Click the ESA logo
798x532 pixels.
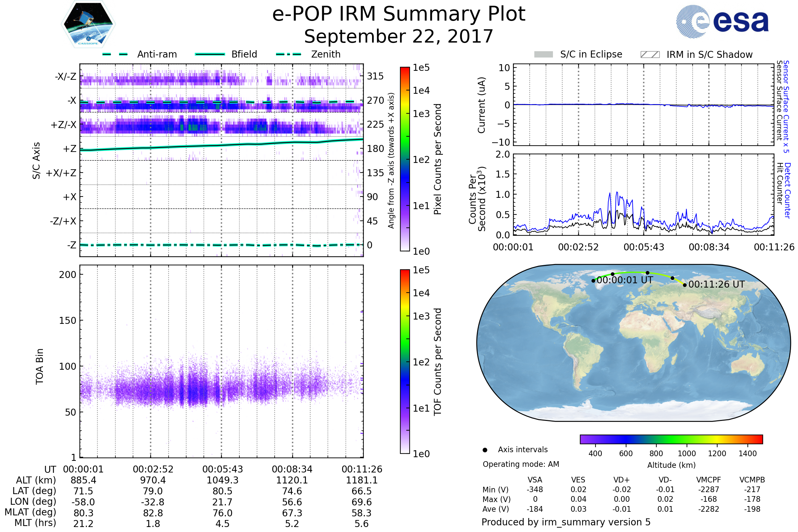point(723,21)
